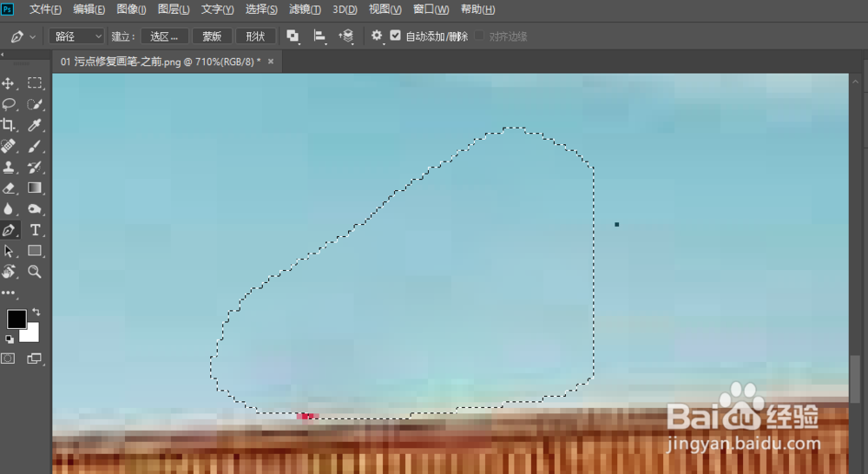The width and height of the screenshot is (868, 474).
Task: Select the Lasso tool
Action: point(9,104)
